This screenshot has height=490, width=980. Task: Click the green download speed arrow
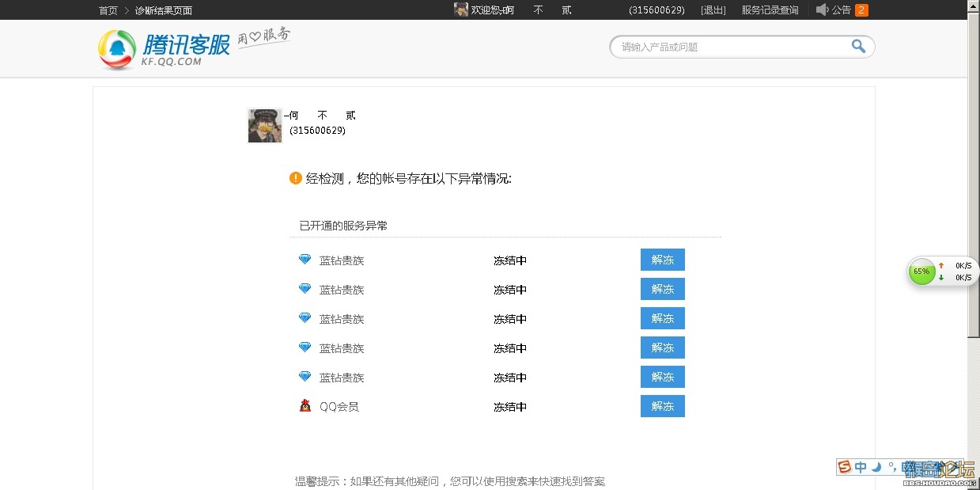941,277
